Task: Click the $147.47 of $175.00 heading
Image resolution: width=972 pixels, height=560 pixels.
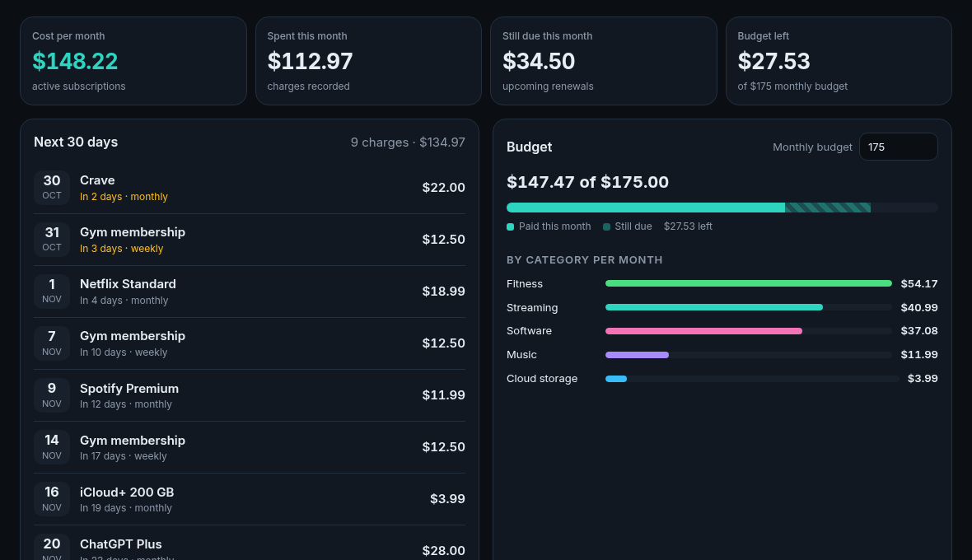Action: pyautogui.click(x=587, y=182)
